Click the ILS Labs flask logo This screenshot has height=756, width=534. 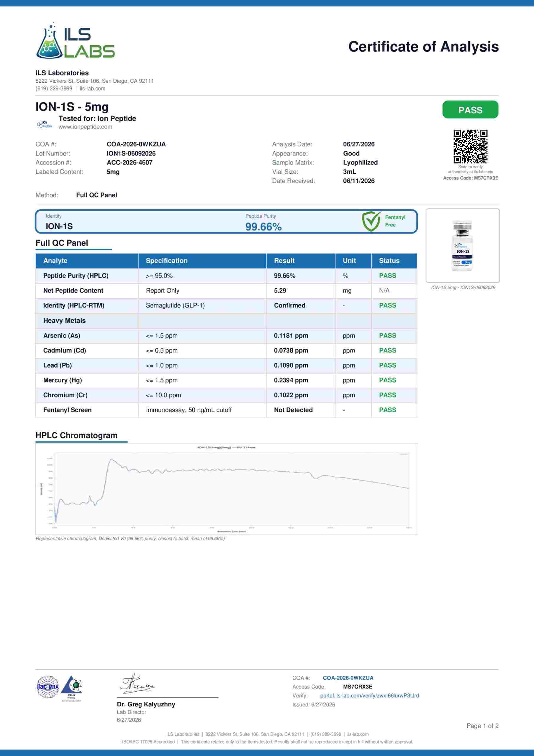click(75, 40)
